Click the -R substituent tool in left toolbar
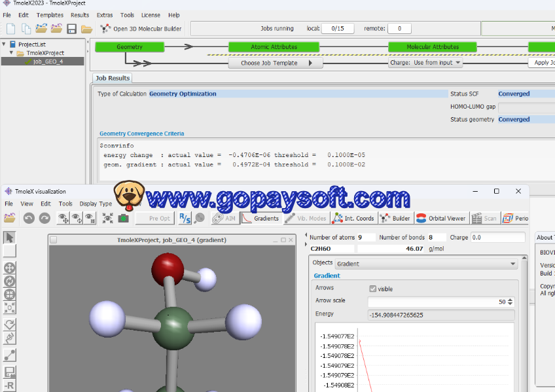 tap(10, 385)
